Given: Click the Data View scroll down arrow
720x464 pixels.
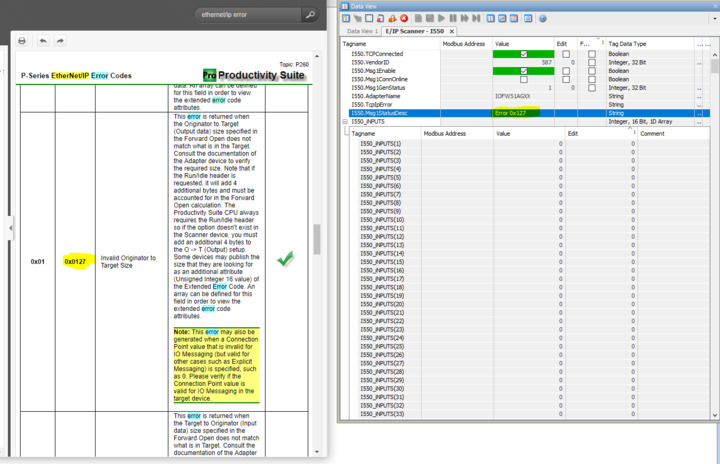Looking at the screenshot, I should [714, 415].
